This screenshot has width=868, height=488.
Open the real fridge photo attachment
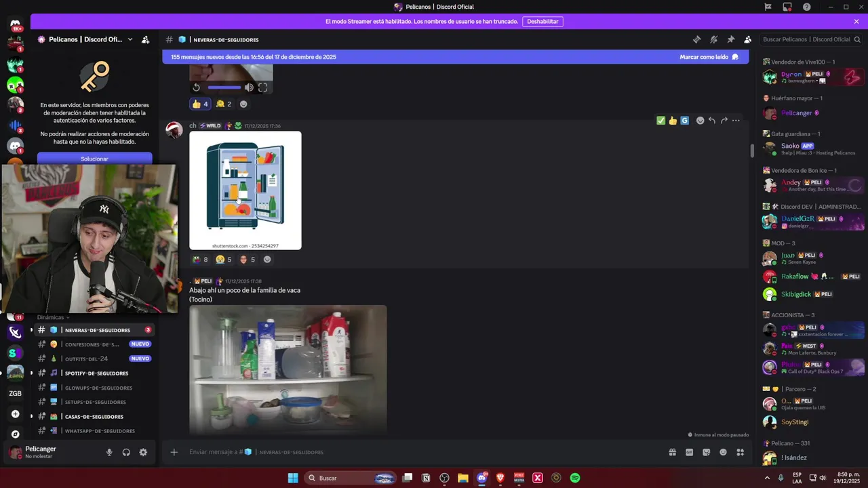point(288,369)
